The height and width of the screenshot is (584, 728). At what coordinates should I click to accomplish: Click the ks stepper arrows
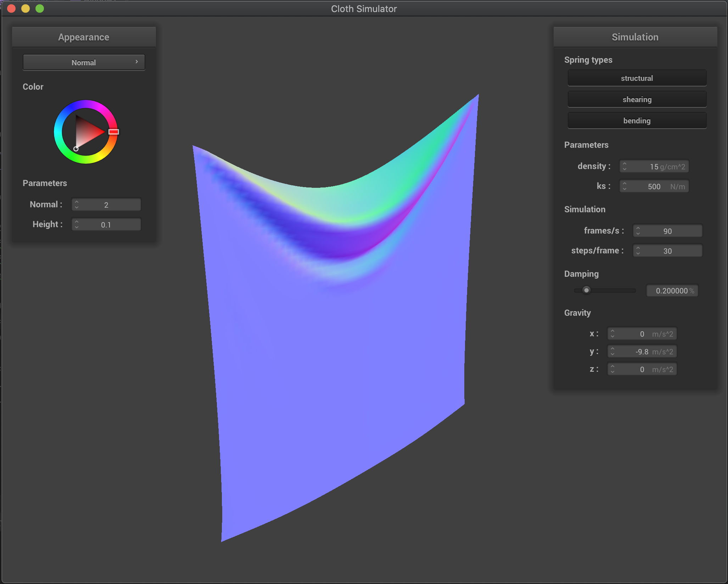(625, 186)
